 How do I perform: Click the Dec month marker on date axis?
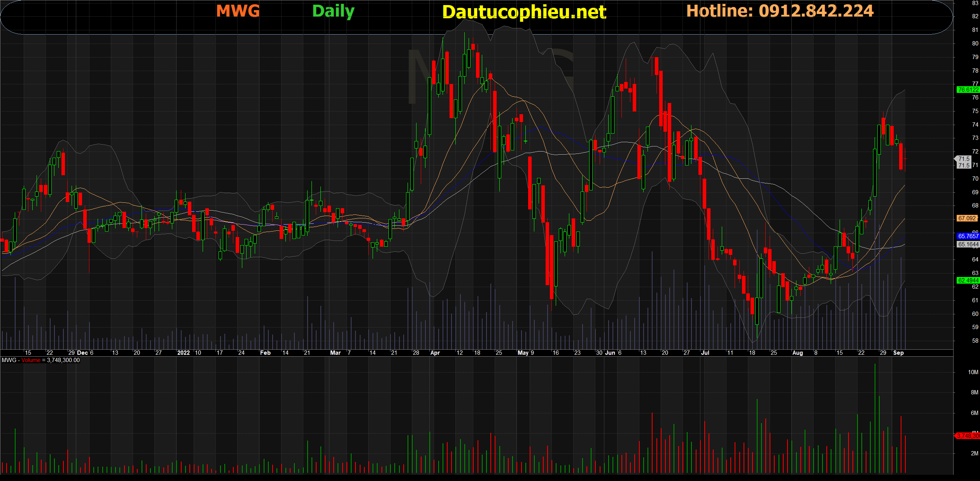point(82,353)
